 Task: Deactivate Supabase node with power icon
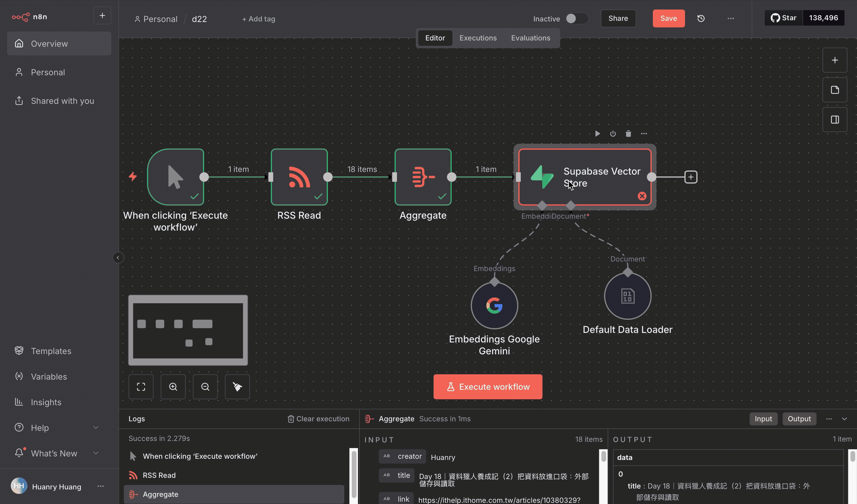click(613, 134)
